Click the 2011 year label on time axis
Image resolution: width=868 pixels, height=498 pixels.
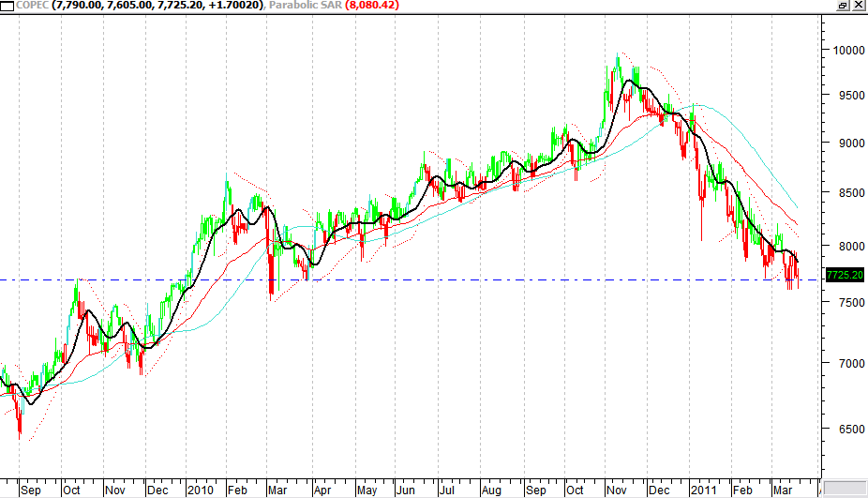click(x=703, y=490)
